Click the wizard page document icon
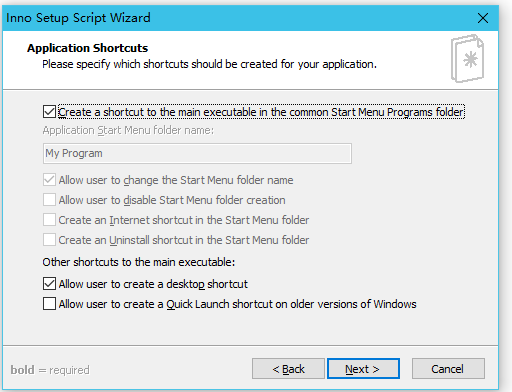This screenshot has height=392, width=512. point(468,59)
